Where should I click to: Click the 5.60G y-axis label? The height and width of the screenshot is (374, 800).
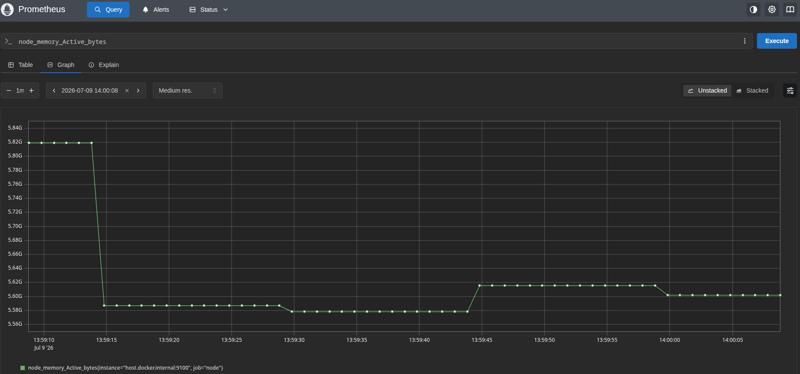pyautogui.click(x=15, y=296)
